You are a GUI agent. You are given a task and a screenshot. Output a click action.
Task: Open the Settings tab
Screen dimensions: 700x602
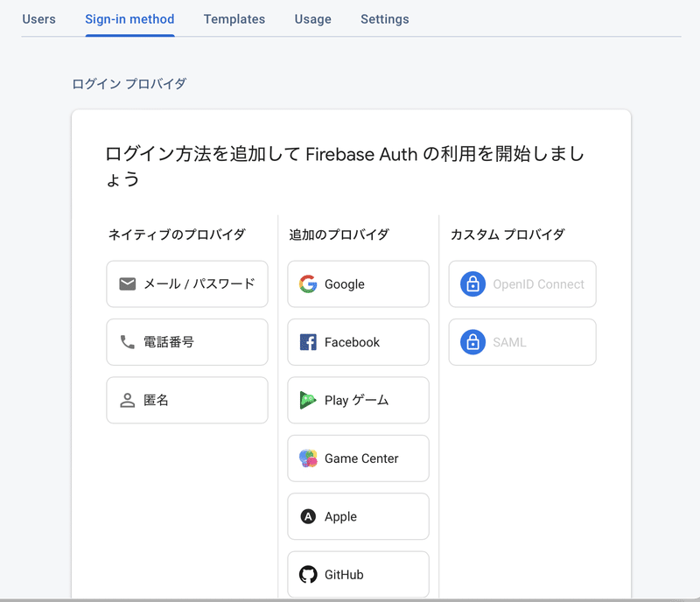pos(385,19)
